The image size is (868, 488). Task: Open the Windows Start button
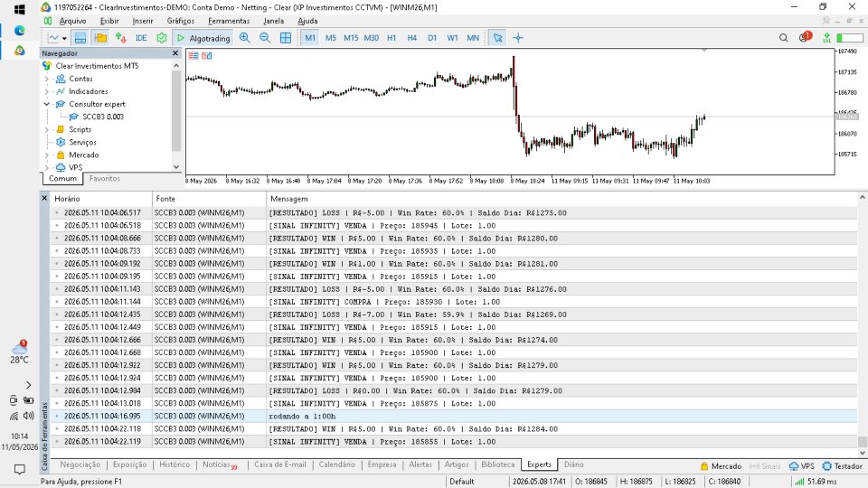19,9
